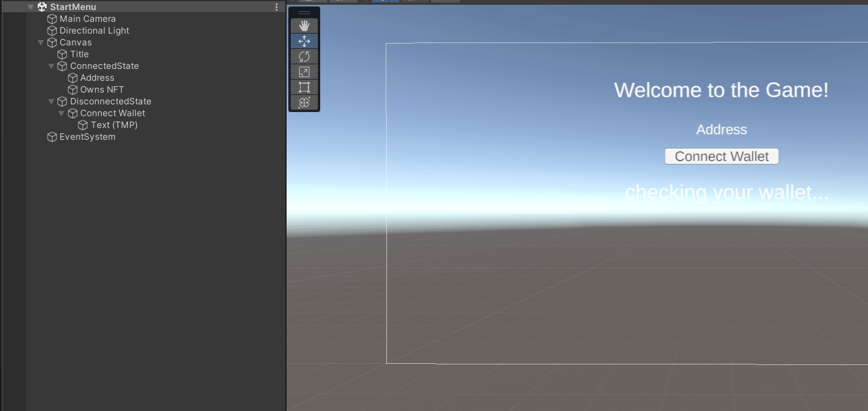Image resolution: width=868 pixels, height=411 pixels.
Task: Open the Tools overlay handle menu
Action: pyautogui.click(x=304, y=12)
